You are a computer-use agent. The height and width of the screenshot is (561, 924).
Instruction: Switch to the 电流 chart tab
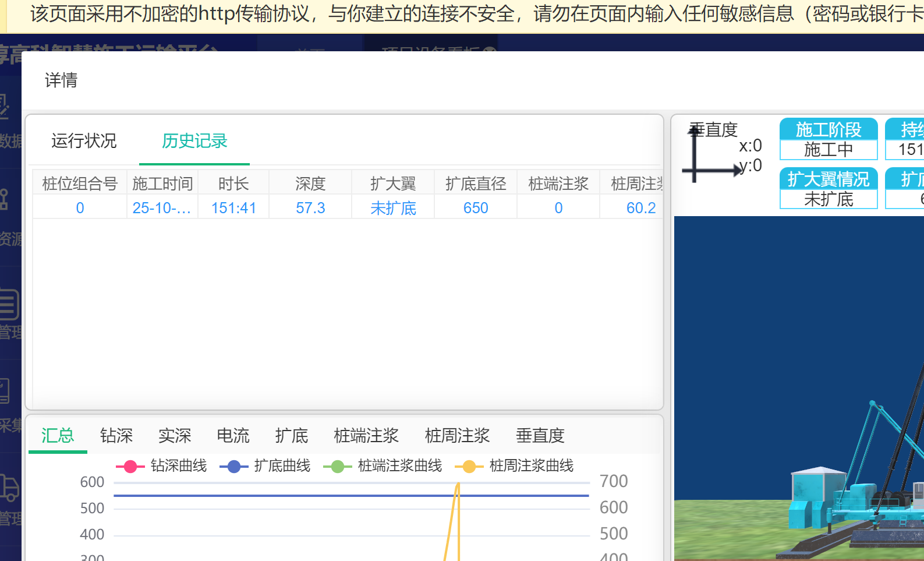(233, 436)
